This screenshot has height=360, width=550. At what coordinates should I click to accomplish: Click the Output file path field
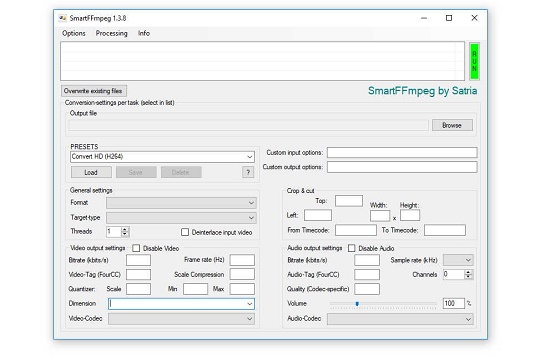click(x=248, y=125)
